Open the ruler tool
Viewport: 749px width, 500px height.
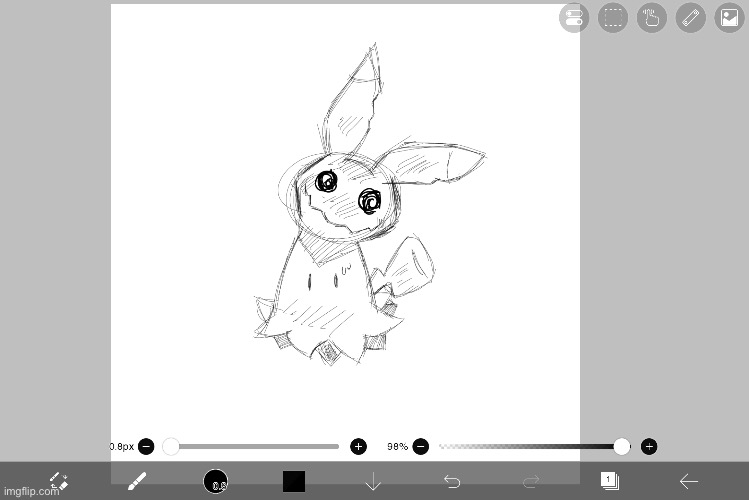[690, 18]
